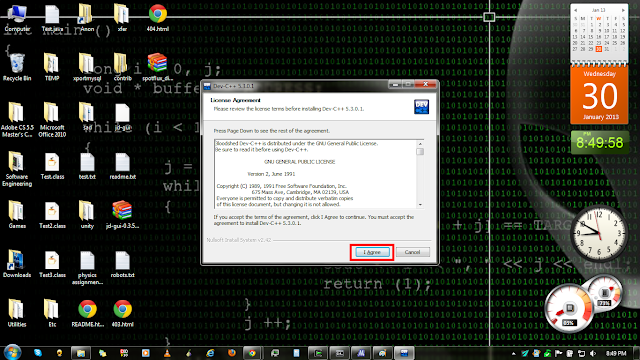Select the physics assignment file
The image size is (640, 360).
coord(87,268)
